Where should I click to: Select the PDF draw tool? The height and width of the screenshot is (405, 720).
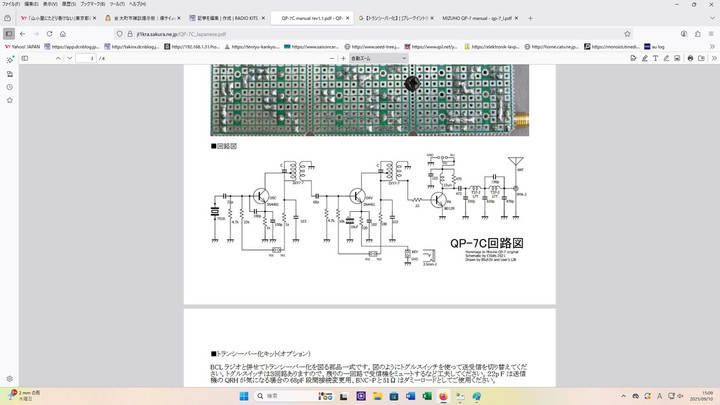(x=666, y=58)
